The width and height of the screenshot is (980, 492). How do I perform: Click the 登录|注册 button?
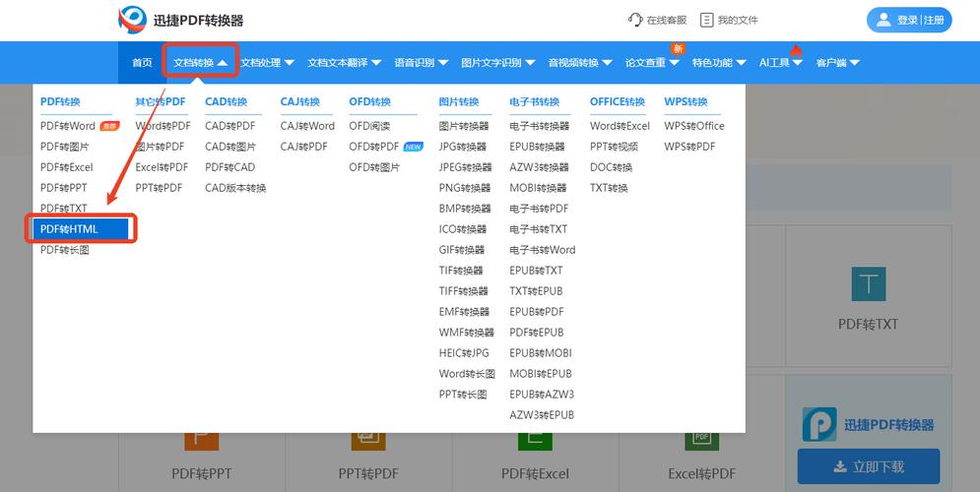tap(909, 20)
